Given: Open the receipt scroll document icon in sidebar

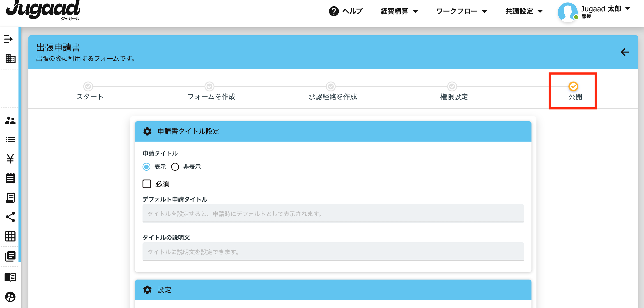Looking at the screenshot, I should click(x=10, y=198).
